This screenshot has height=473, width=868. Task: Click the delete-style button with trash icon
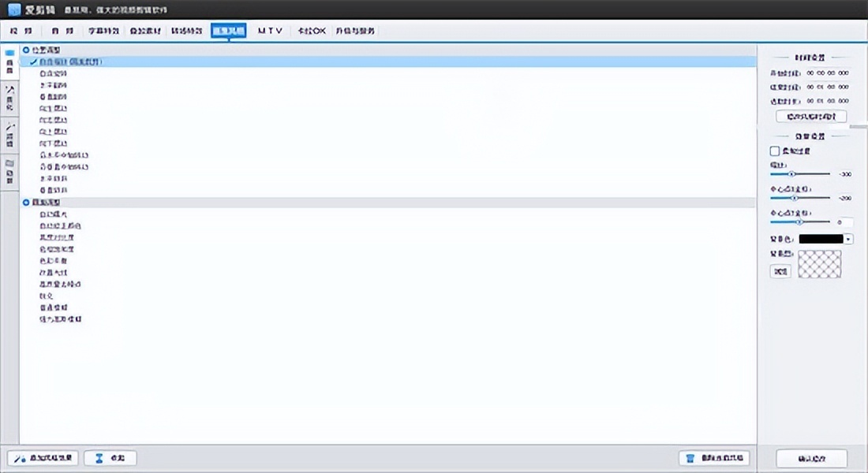(715, 458)
